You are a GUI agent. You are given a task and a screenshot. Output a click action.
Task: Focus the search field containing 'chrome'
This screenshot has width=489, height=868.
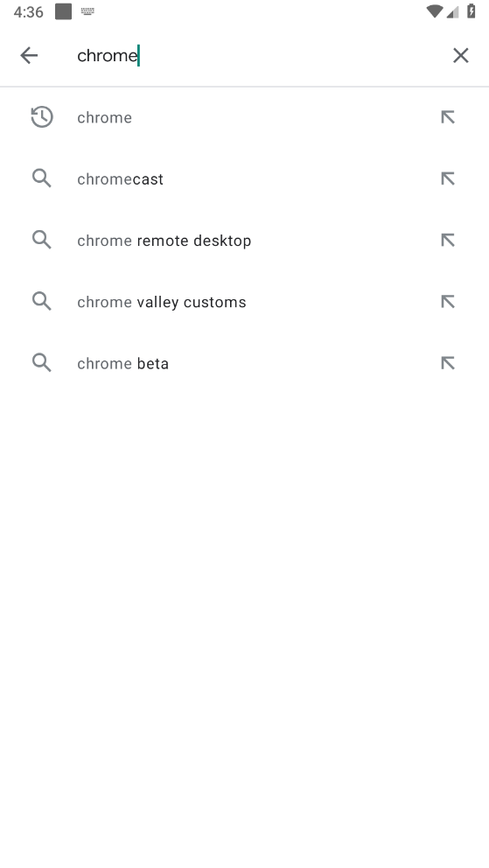[x=255, y=55]
